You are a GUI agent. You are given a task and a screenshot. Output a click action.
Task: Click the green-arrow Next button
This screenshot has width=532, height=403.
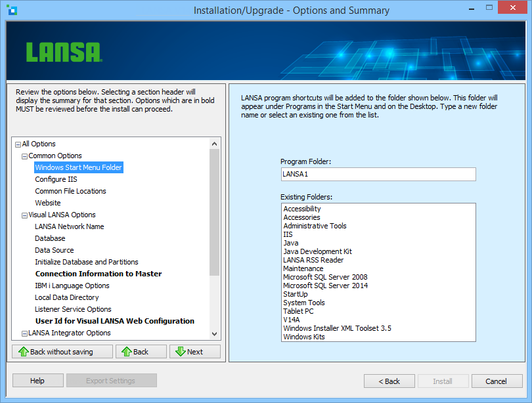point(195,352)
